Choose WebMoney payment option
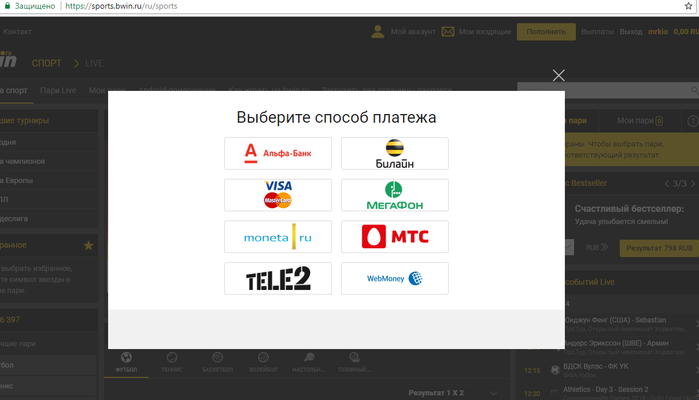699x400 pixels. 395,278
